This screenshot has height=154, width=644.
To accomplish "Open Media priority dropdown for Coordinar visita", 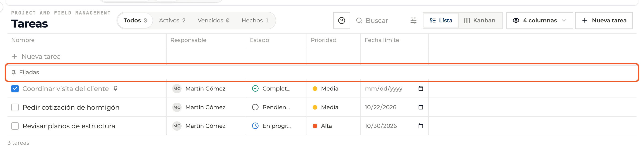I will [333, 88].
